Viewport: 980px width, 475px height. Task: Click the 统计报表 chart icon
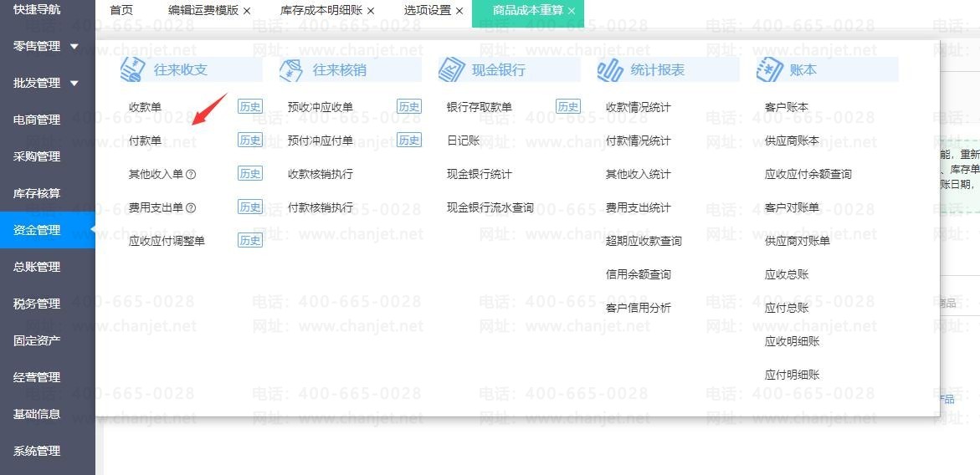[x=609, y=69]
